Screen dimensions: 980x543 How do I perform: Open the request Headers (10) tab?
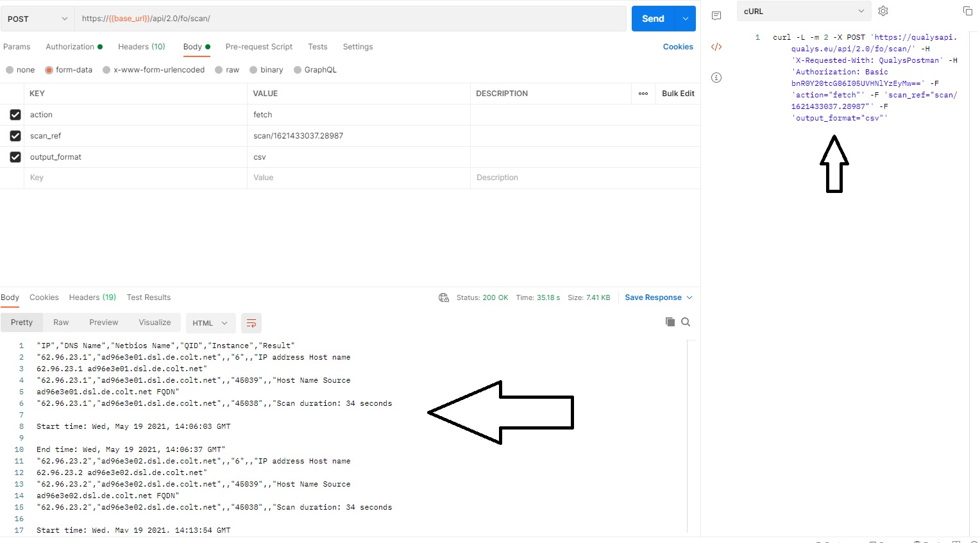coord(142,47)
